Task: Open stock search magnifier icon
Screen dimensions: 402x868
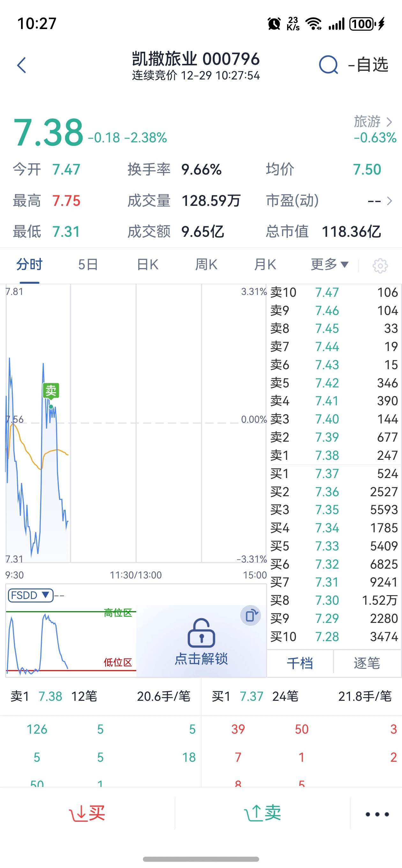Action: (x=328, y=65)
